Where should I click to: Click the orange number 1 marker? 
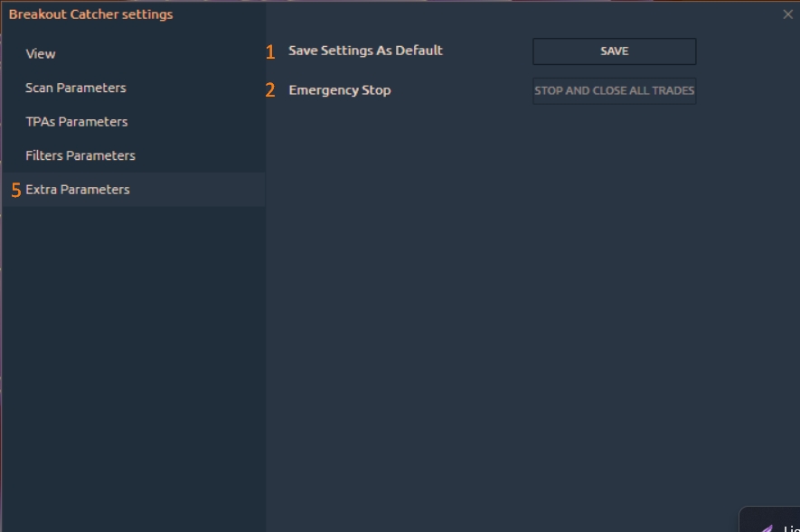(x=270, y=52)
